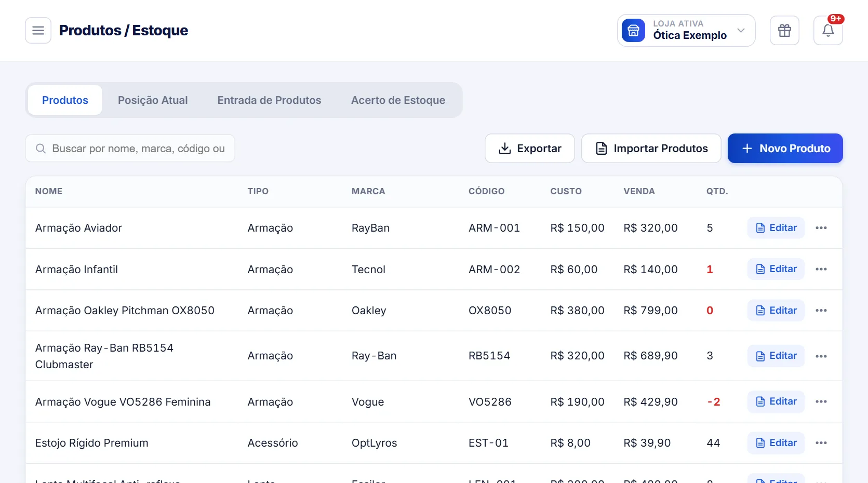Click the Exportar button
868x483 pixels.
coord(530,149)
